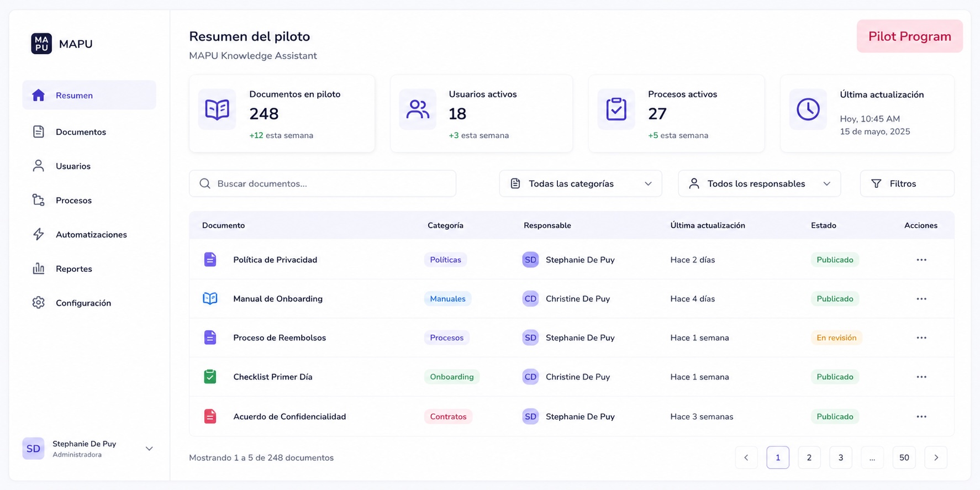Click the red Acuerdo de Confidencialidad file icon
Viewport: 980px width, 490px height.
(x=210, y=417)
